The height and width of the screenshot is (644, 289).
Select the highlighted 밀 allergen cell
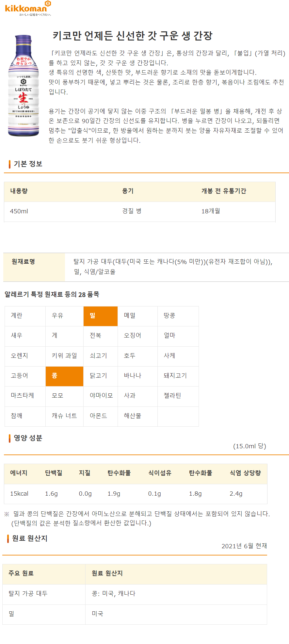[x=101, y=316]
